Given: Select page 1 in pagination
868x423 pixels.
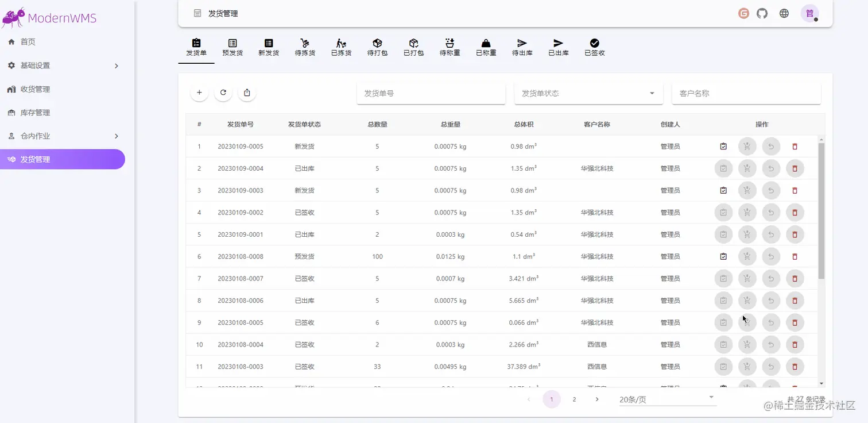Looking at the screenshot, I should (552, 399).
